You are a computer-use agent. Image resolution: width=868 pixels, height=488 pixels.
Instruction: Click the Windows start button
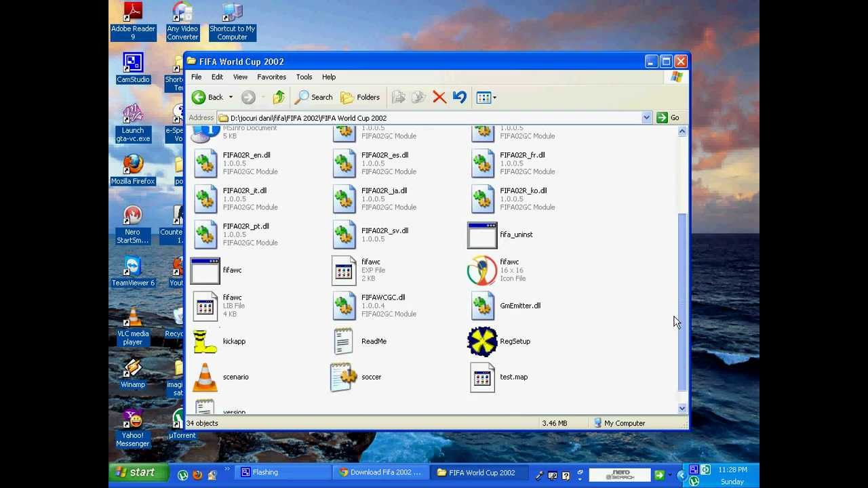138,472
